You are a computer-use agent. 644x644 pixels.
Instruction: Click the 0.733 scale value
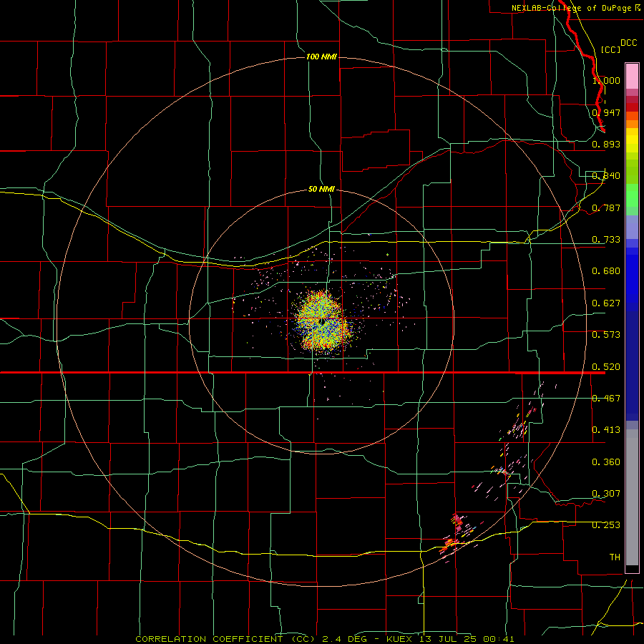pyautogui.click(x=606, y=240)
